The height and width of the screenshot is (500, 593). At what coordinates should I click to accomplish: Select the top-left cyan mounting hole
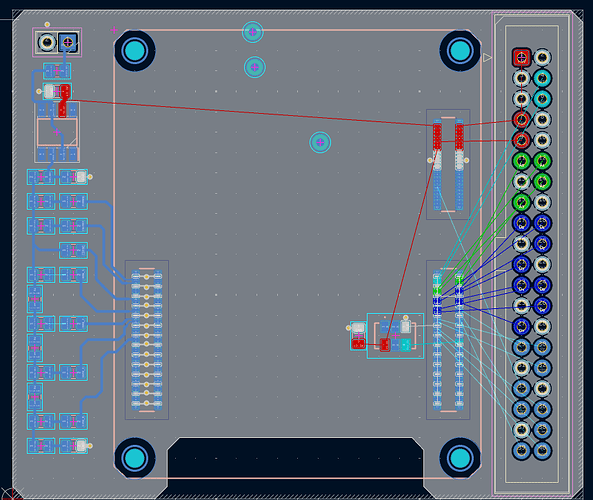(x=135, y=51)
